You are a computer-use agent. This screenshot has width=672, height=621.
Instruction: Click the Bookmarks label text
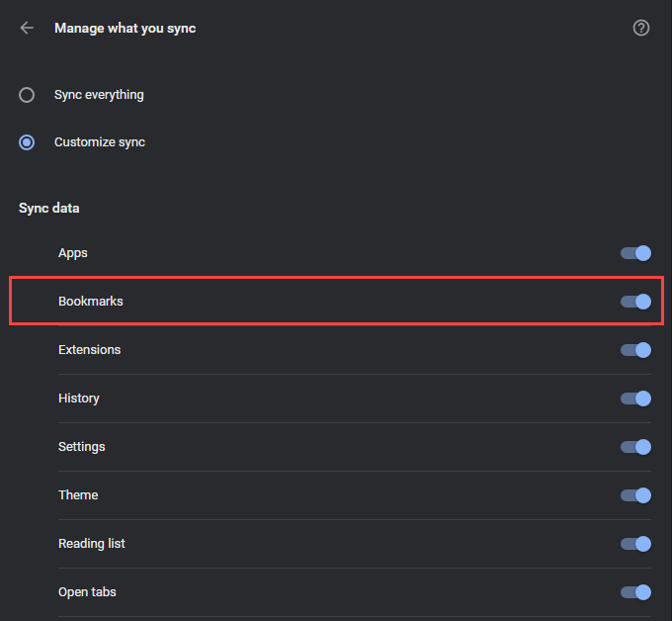coord(90,302)
